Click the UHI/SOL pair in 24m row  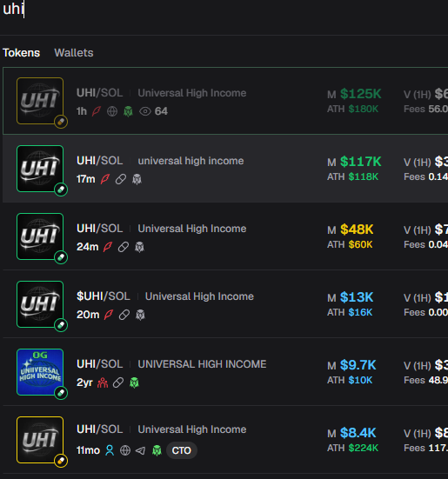click(100, 229)
